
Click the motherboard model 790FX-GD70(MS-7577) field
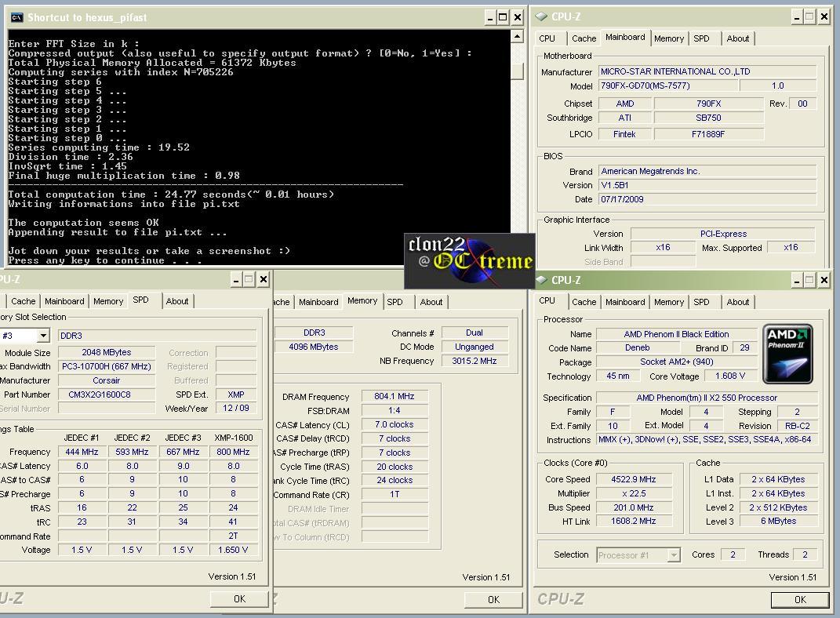[667, 85]
